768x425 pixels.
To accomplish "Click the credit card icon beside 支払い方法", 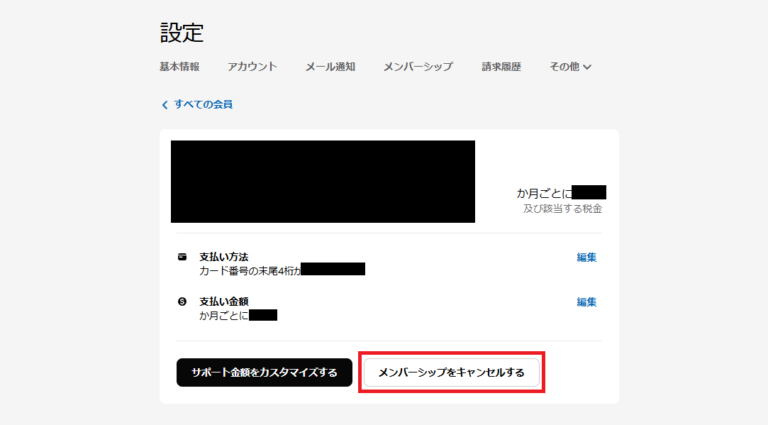I will tap(182, 257).
